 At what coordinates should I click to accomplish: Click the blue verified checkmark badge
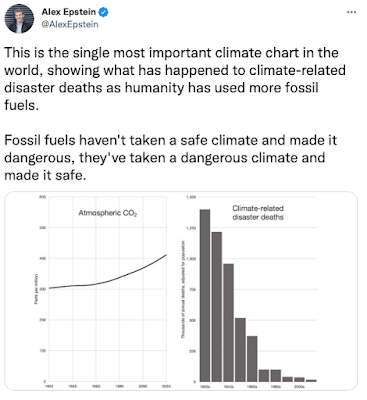point(104,12)
